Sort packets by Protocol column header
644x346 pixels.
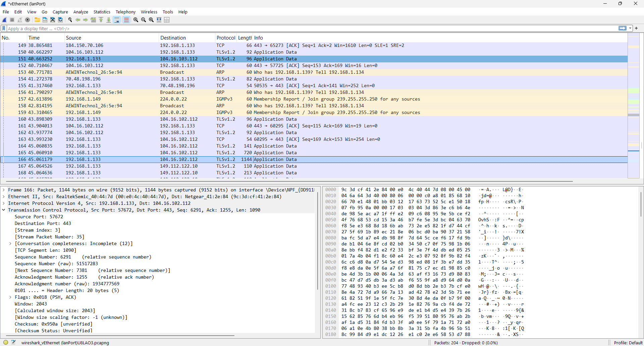[x=226, y=38]
